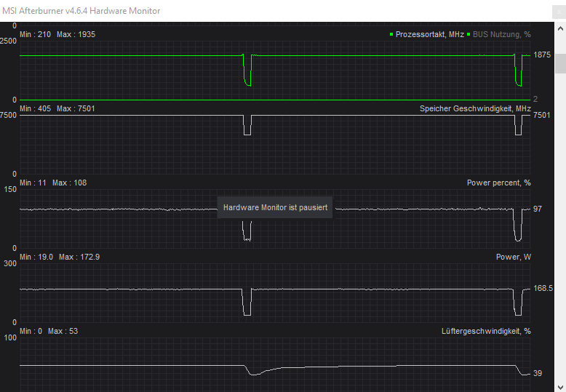Click the current power value 168.5
Screen dimensions: 566x392
543,289
